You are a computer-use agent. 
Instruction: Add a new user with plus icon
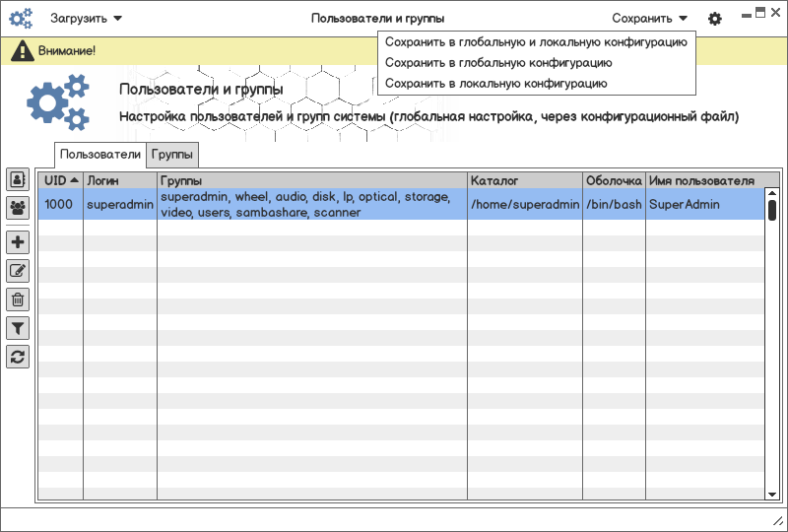[x=18, y=242]
